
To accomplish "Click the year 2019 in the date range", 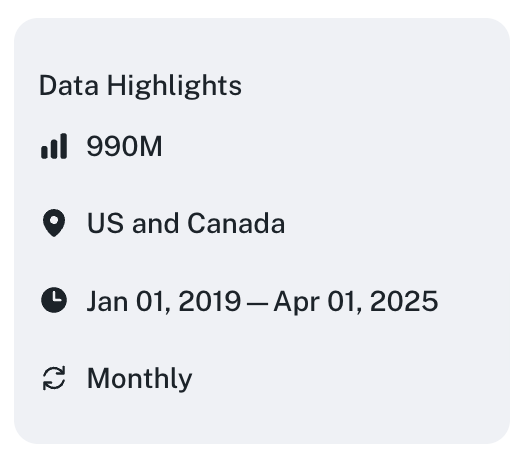I will tap(210, 301).
